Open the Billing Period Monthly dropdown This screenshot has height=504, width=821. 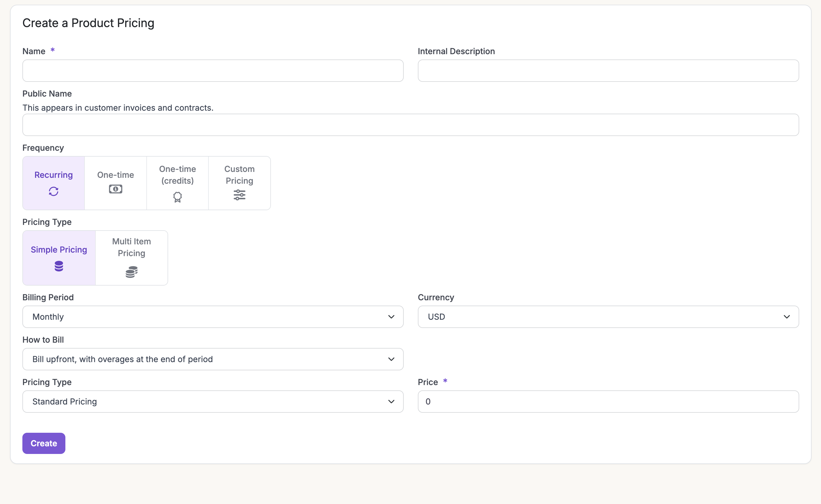click(x=213, y=317)
